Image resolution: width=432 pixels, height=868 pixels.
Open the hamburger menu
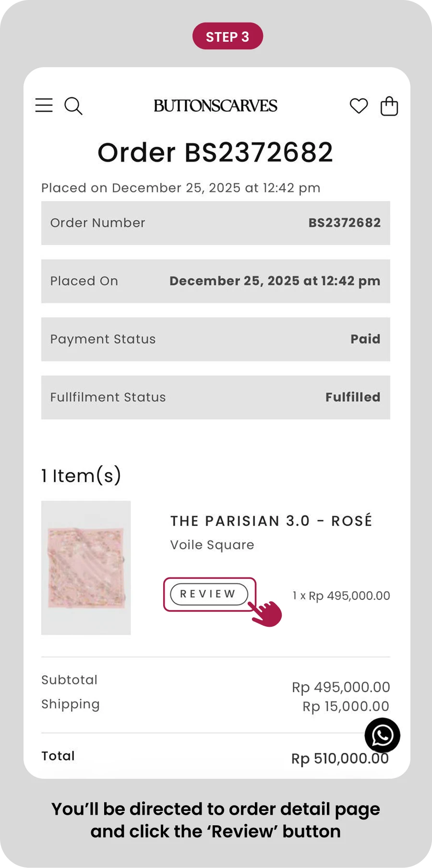44,105
